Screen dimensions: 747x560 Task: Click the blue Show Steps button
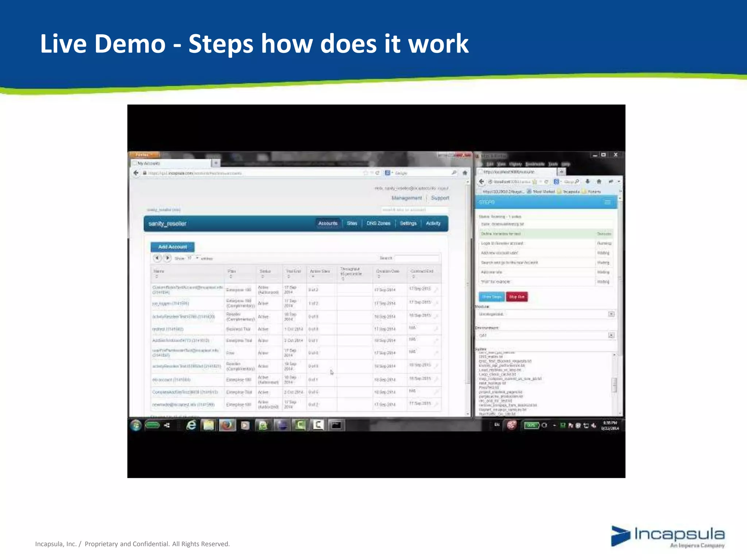[492, 297]
